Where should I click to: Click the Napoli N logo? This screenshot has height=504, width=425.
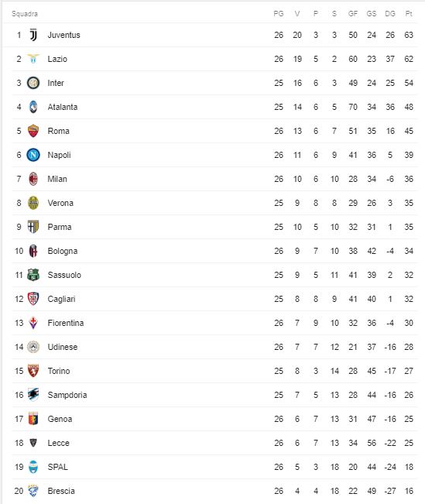click(33, 155)
